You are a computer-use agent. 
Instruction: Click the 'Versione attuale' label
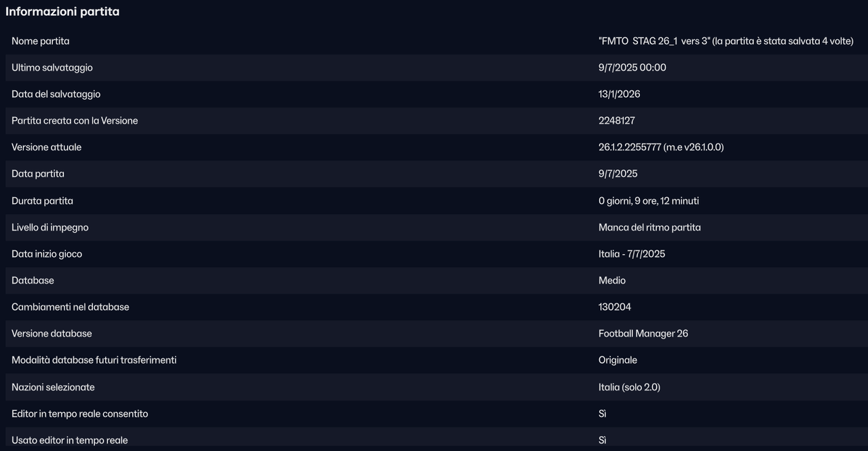(46, 147)
